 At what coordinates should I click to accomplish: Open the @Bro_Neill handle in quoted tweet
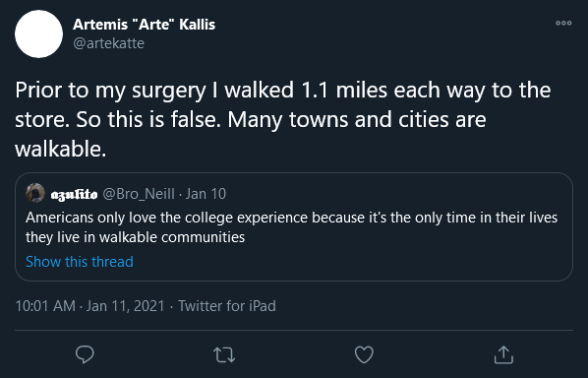(x=139, y=194)
